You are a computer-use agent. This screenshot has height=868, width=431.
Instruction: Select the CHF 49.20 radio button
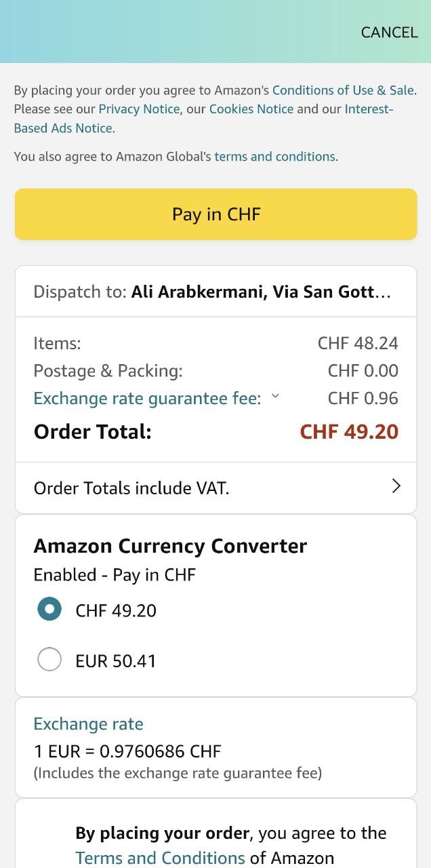click(x=49, y=609)
